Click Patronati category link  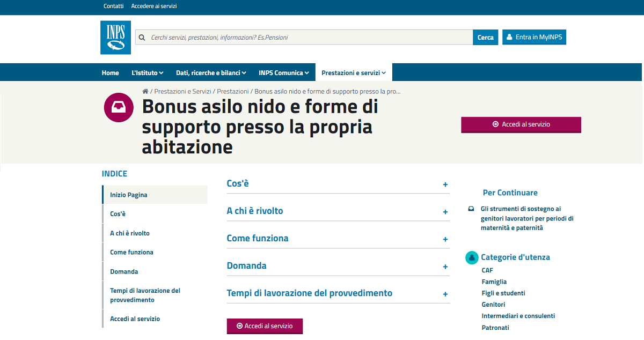(495, 328)
